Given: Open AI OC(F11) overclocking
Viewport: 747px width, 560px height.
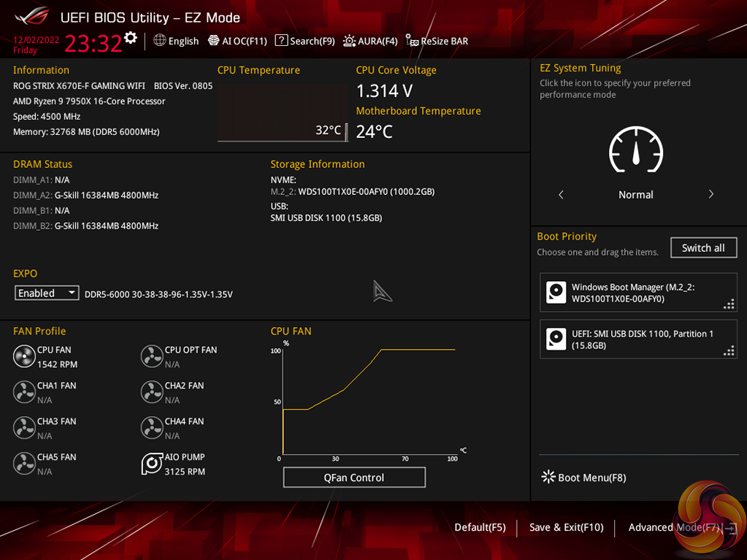Looking at the screenshot, I should [x=238, y=41].
